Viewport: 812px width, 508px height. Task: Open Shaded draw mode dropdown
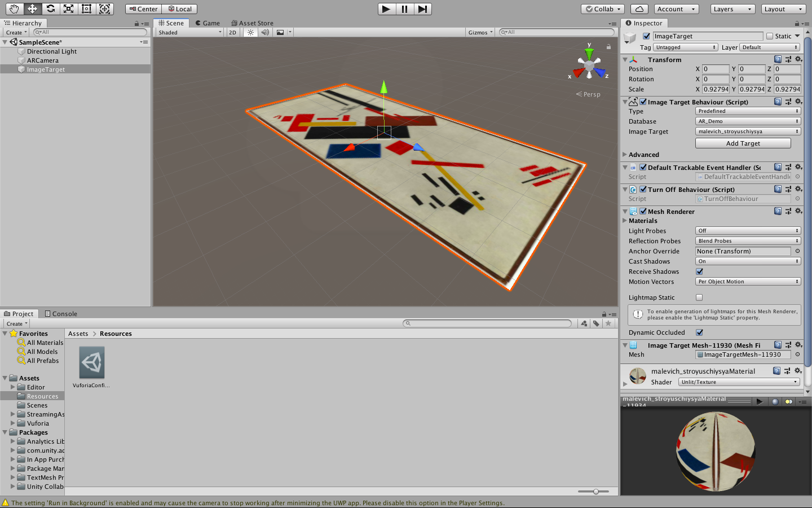[190, 32]
